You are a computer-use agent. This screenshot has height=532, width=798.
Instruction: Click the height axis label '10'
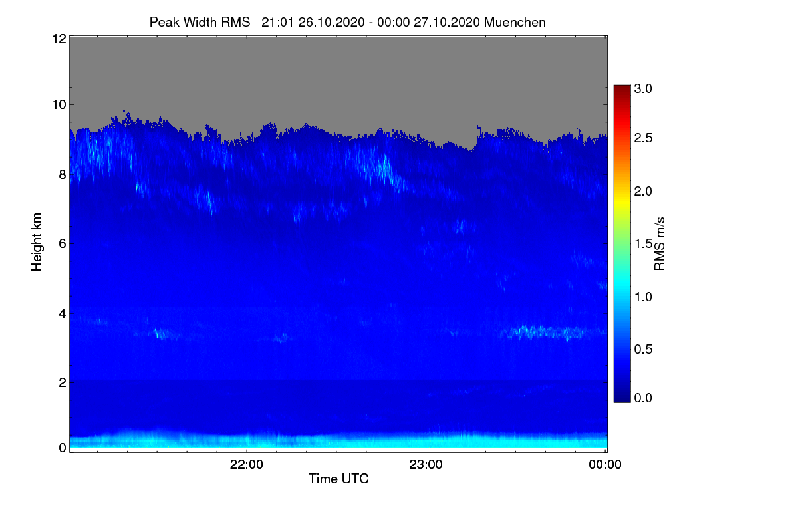[59, 104]
